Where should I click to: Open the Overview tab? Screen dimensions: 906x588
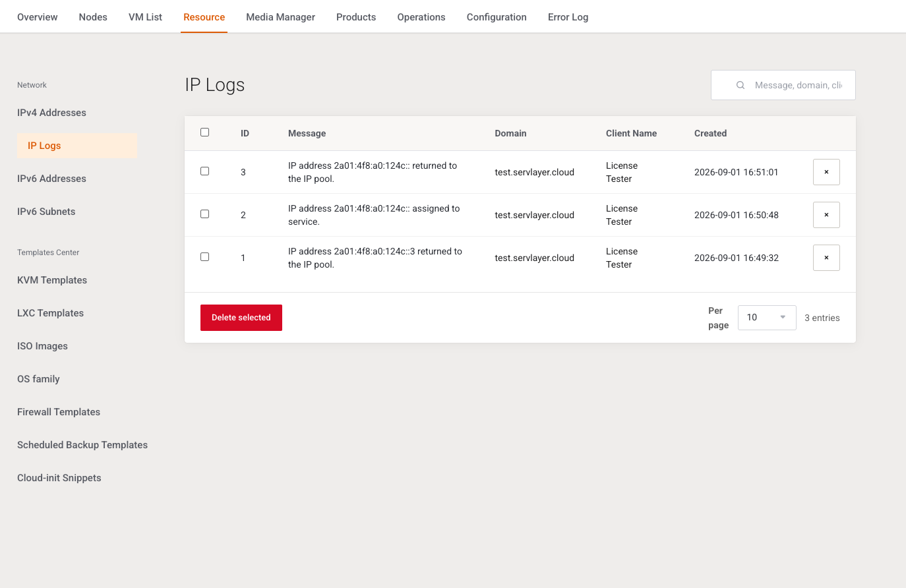[x=38, y=17]
